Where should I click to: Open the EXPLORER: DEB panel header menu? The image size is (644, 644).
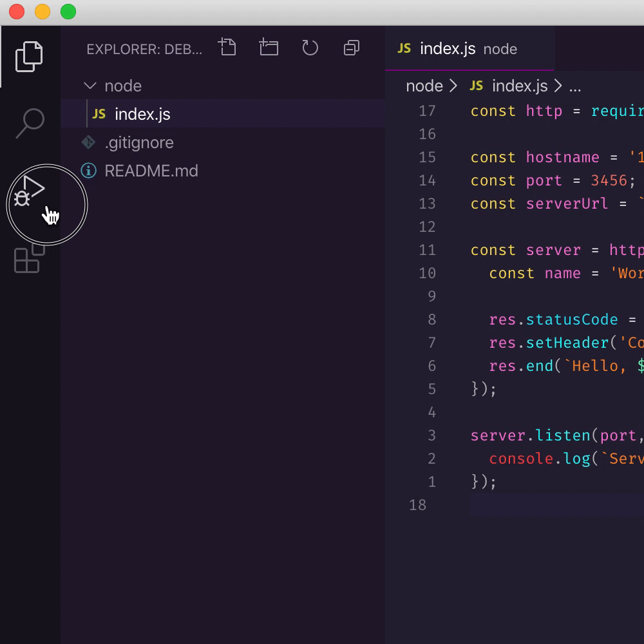pyautogui.click(x=143, y=49)
